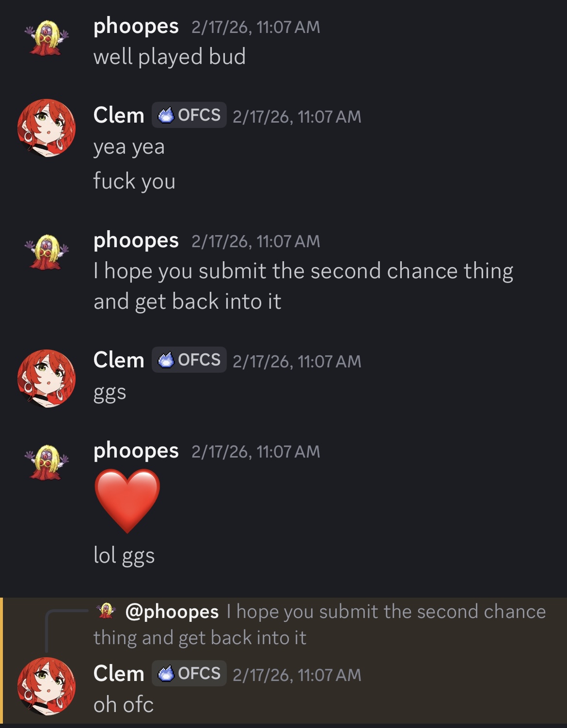The width and height of the screenshot is (567, 728).
Task: Open phoopes avatar beside the heart emoji message
Action: [47, 462]
